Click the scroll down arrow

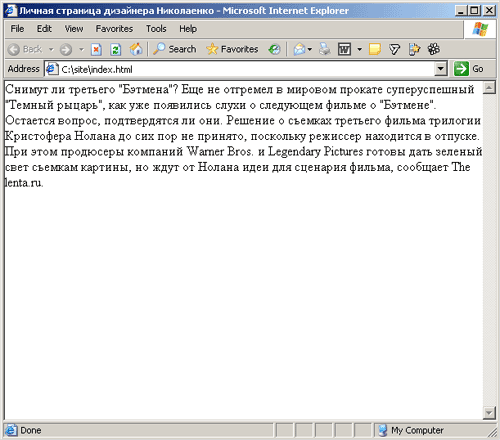pyautogui.click(x=489, y=413)
